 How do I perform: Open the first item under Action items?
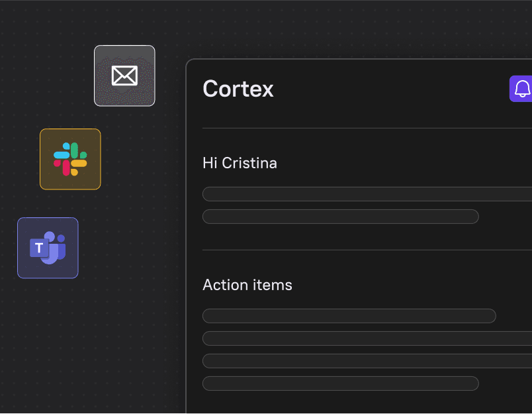[x=349, y=316]
